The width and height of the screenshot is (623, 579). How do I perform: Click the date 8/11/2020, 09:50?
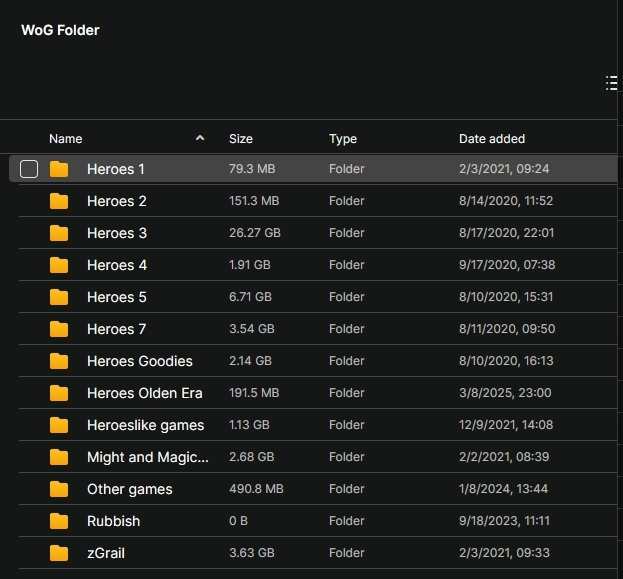507,329
